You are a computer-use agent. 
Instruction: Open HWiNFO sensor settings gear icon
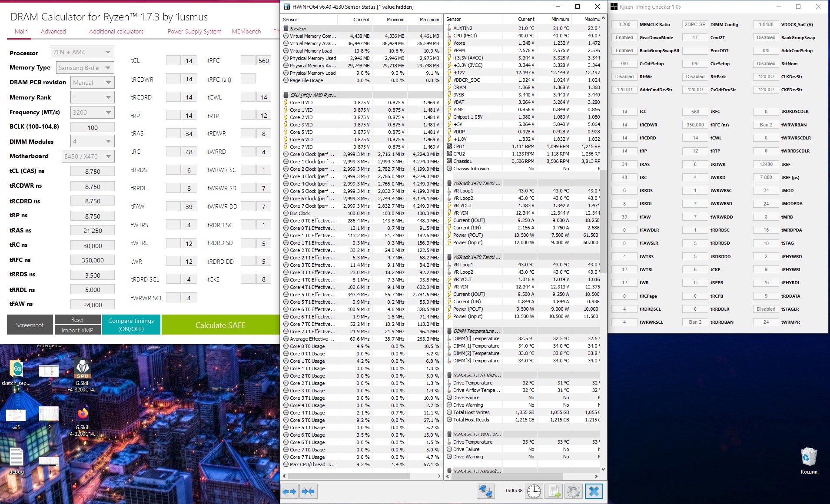point(574,491)
